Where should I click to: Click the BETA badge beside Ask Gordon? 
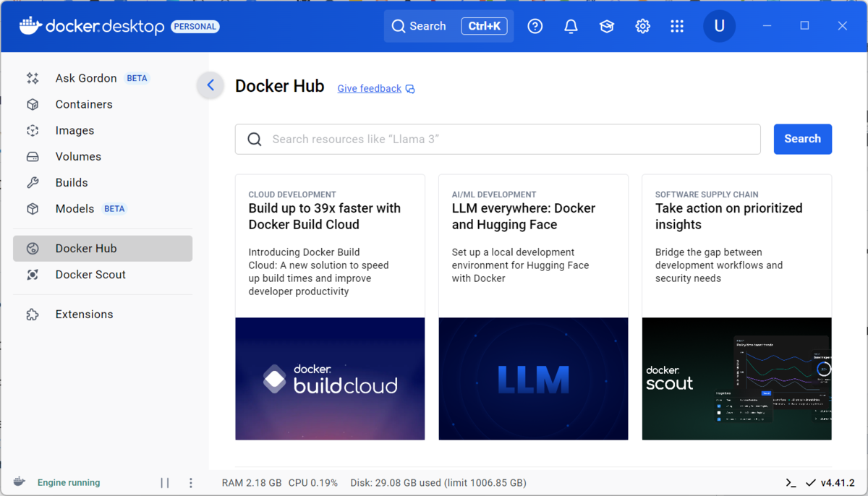[x=137, y=78]
